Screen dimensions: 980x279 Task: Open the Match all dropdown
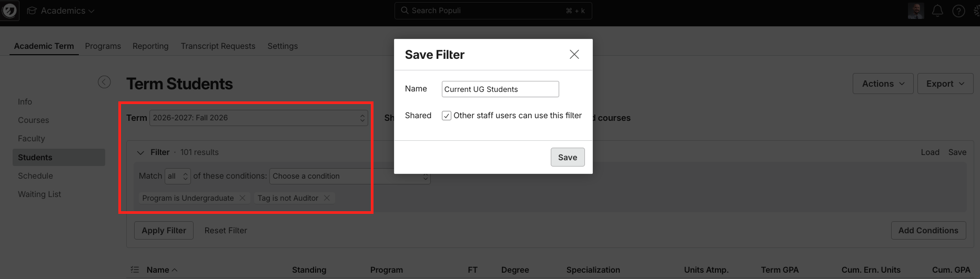pos(178,176)
